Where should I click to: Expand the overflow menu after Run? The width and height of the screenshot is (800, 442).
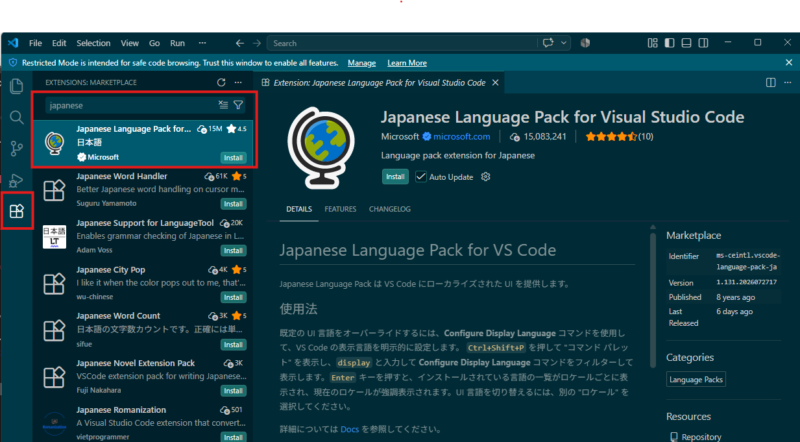[x=203, y=43]
